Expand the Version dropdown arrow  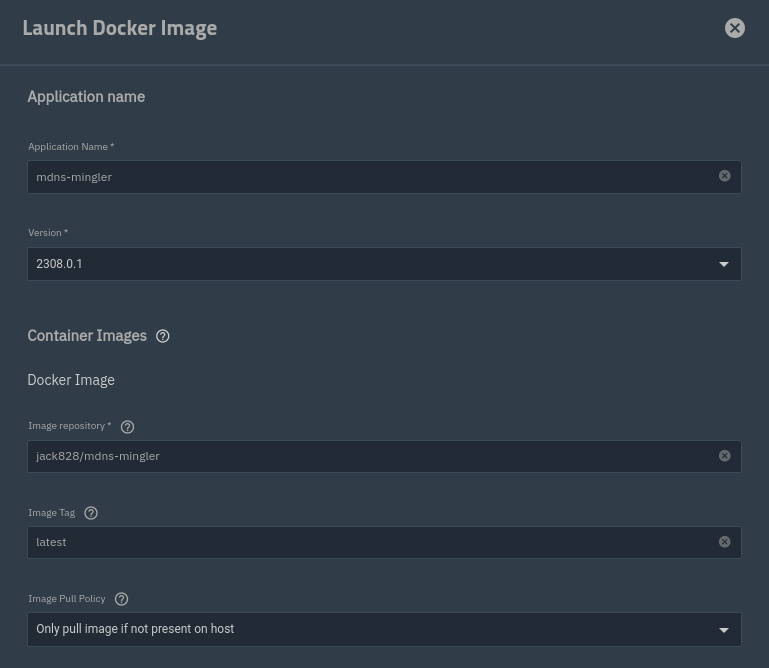pos(724,264)
